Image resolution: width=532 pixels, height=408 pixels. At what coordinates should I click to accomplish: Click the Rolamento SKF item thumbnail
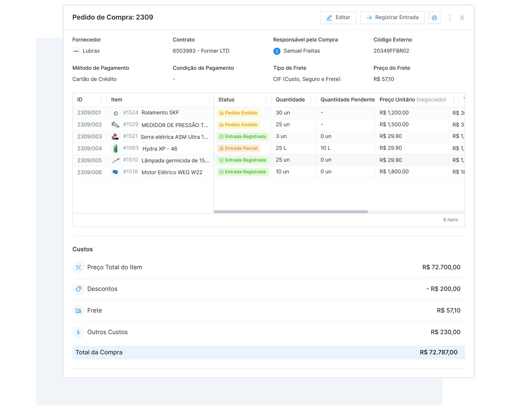tap(115, 113)
